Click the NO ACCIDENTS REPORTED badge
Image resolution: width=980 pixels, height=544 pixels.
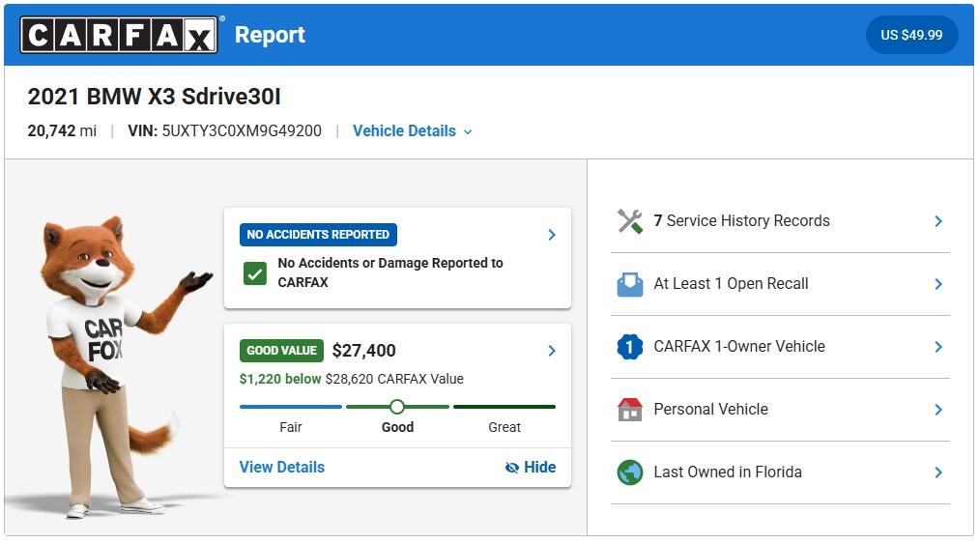pyautogui.click(x=318, y=235)
